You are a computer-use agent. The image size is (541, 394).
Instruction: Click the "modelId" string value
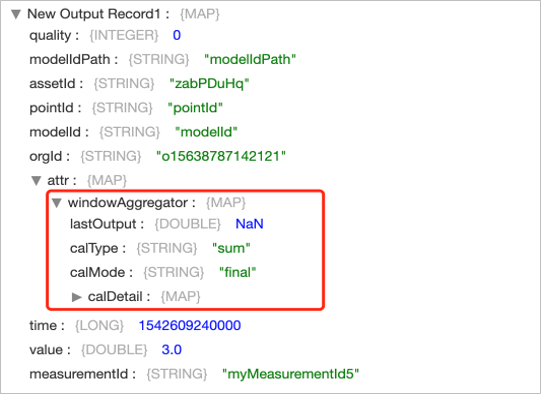pyautogui.click(x=206, y=132)
